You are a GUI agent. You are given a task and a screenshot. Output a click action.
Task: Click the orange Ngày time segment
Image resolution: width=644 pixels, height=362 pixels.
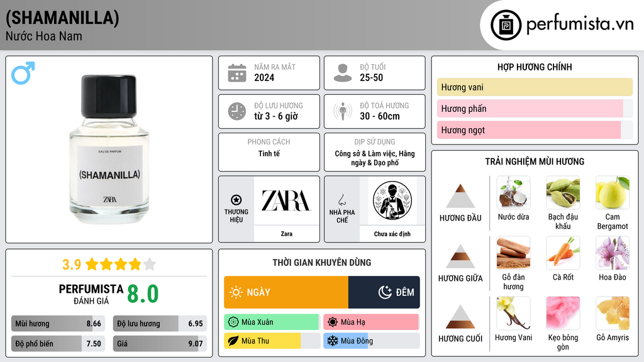pyautogui.click(x=286, y=292)
